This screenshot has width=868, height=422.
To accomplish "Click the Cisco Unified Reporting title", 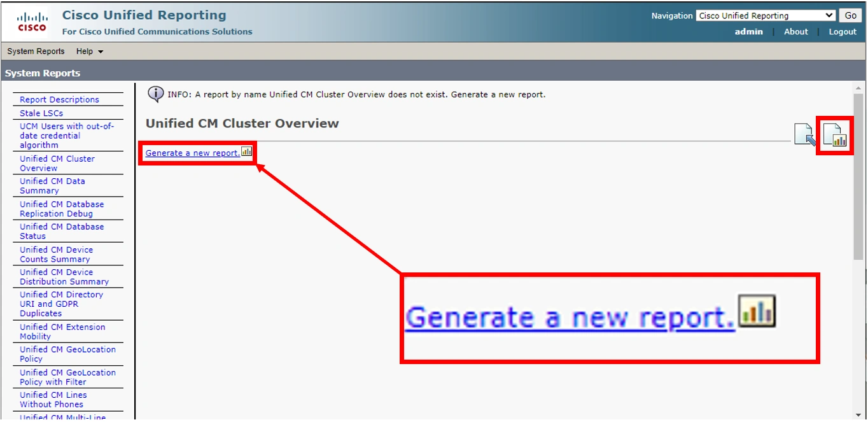I will coord(144,15).
